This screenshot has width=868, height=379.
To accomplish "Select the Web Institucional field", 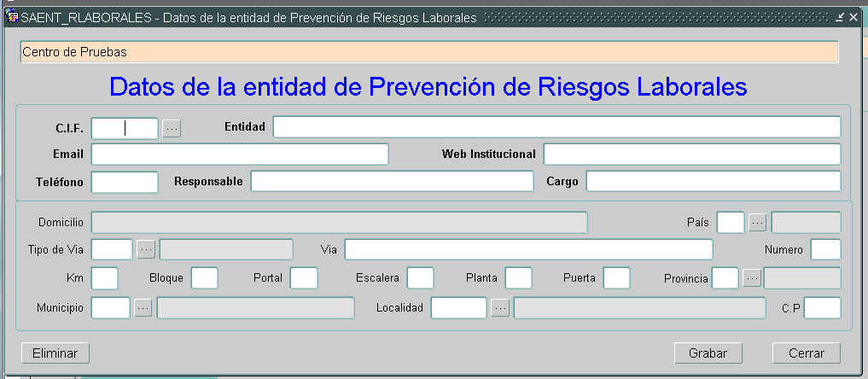I will [x=691, y=155].
